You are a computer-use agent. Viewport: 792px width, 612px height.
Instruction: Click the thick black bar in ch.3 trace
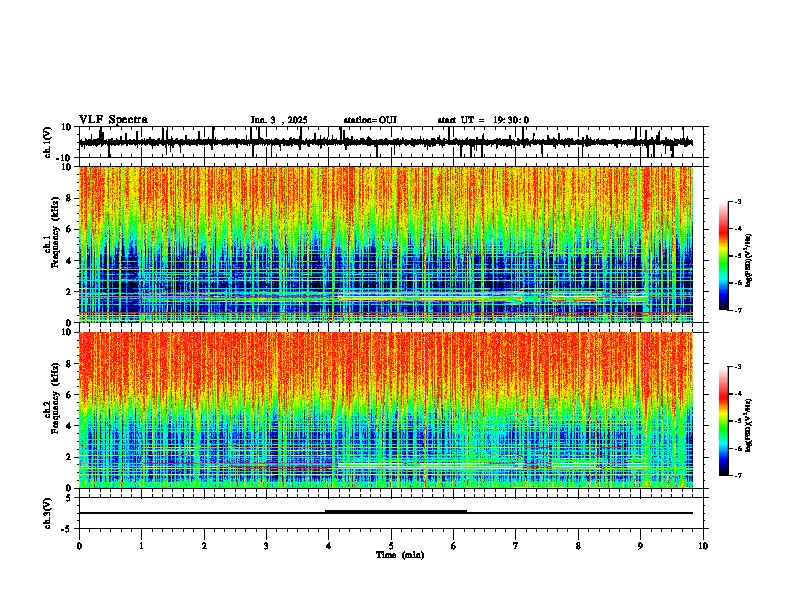coord(396,512)
